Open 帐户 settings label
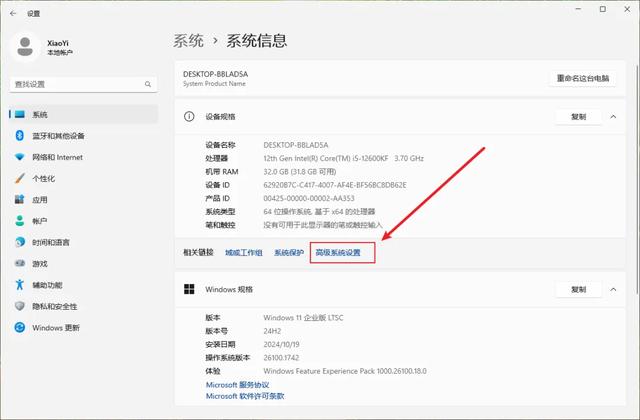 40,221
